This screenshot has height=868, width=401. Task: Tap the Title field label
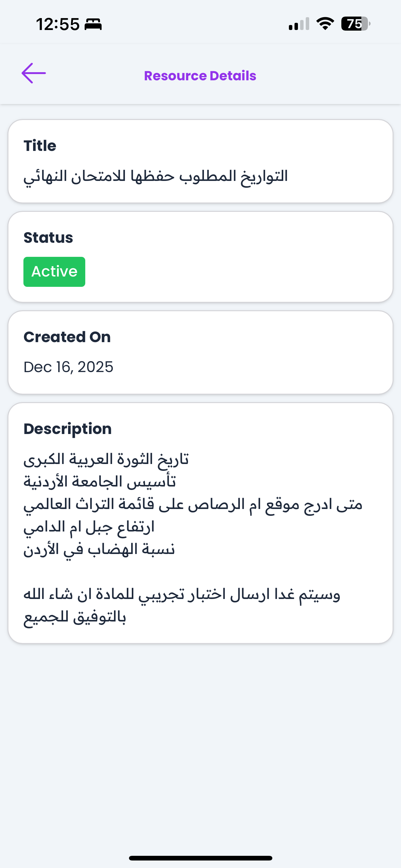coord(40,146)
